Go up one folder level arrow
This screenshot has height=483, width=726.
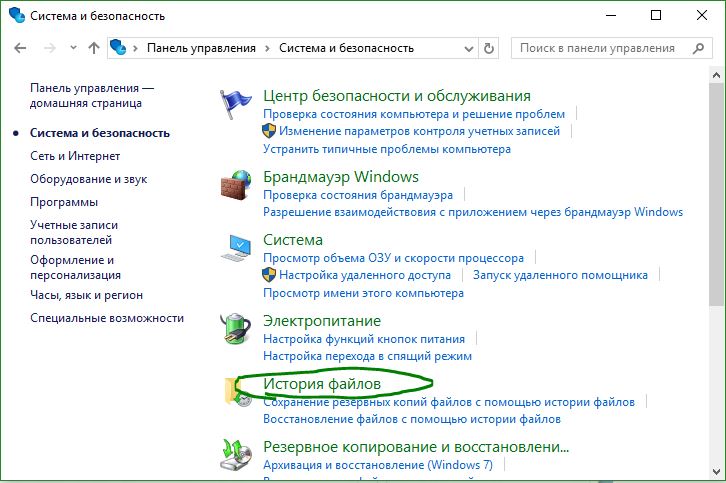[x=94, y=48]
